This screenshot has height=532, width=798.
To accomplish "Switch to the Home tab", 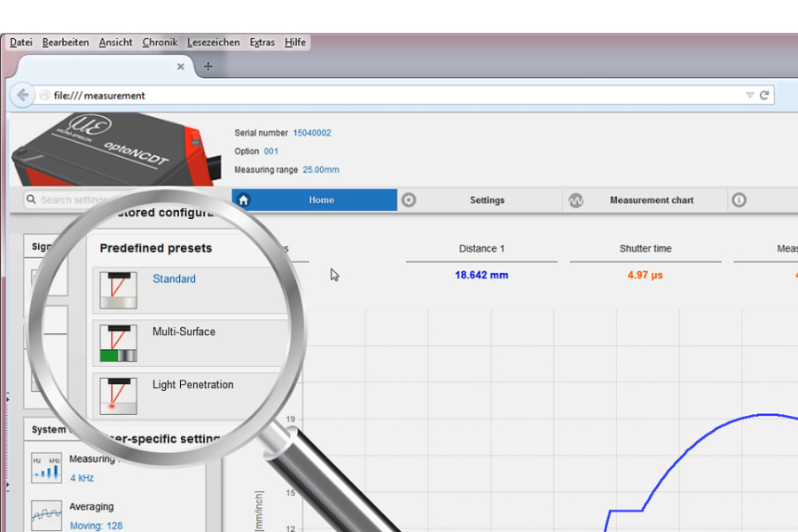I will pyautogui.click(x=315, y=200).
